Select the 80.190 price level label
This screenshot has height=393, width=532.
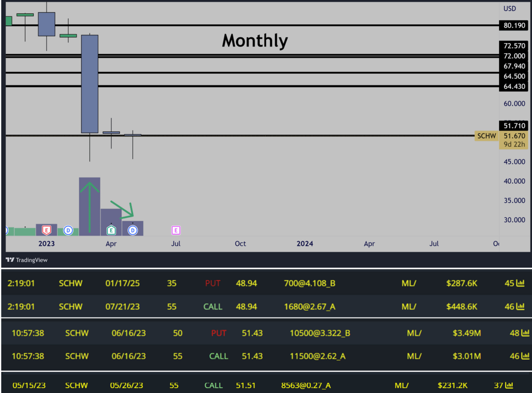click(514, 26)
